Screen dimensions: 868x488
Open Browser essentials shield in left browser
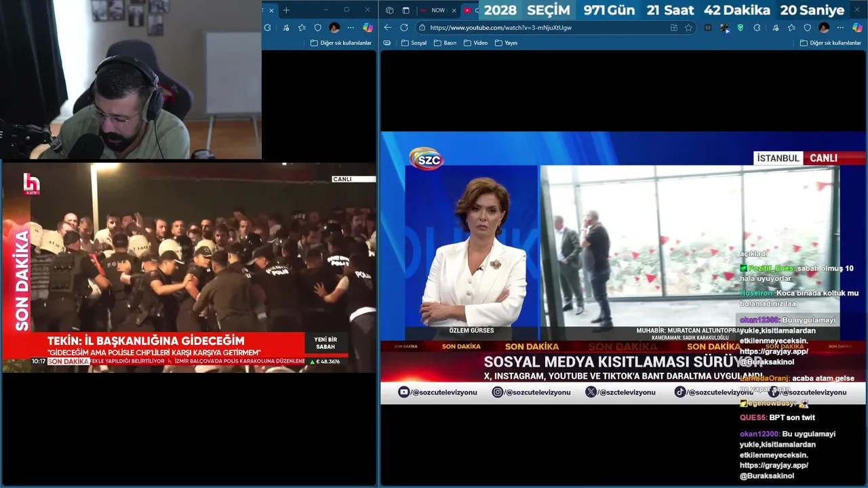pyautogui.click(x=317, y=28)
